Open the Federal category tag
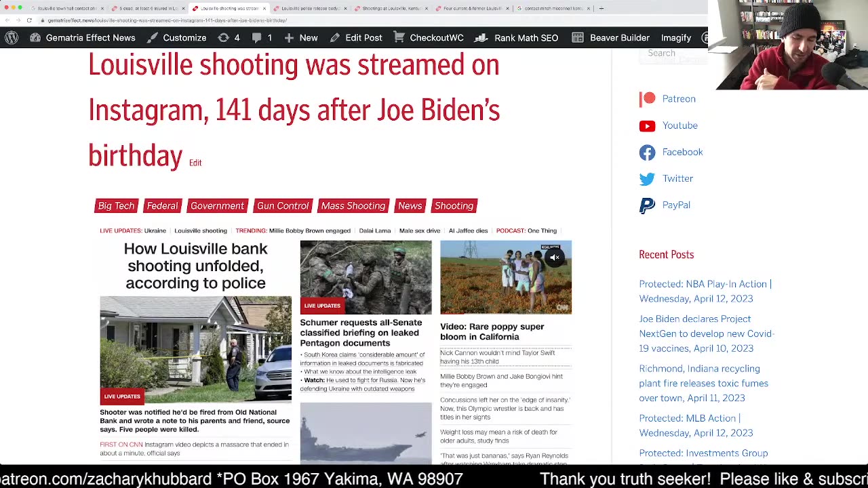The height and width of the screenshot is (488, 868). coord(162,205)
